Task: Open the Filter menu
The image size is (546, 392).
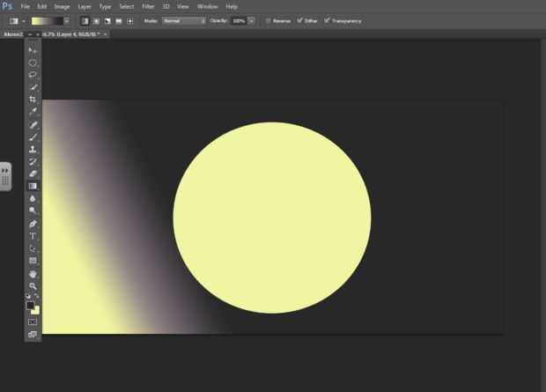Action: click(x=148, y=7)
